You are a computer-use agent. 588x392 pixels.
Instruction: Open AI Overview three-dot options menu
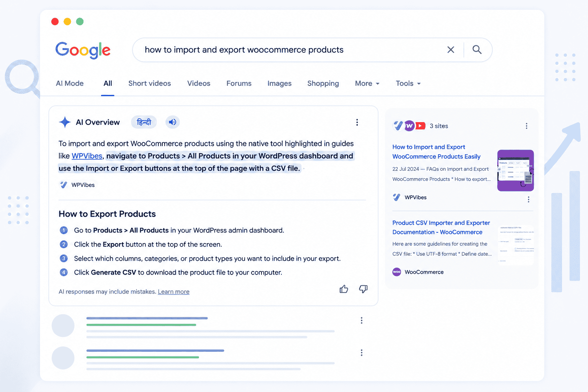click(357, 122)
